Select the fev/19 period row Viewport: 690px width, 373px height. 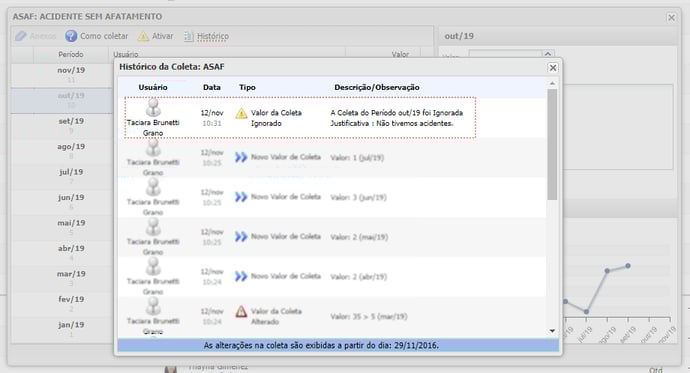[x=62, y=304]
